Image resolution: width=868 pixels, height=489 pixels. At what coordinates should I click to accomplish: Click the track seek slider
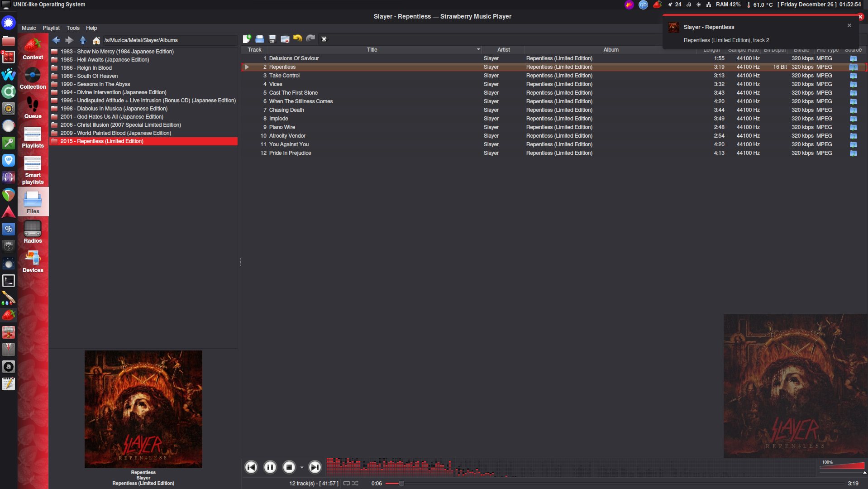[615, 484]
